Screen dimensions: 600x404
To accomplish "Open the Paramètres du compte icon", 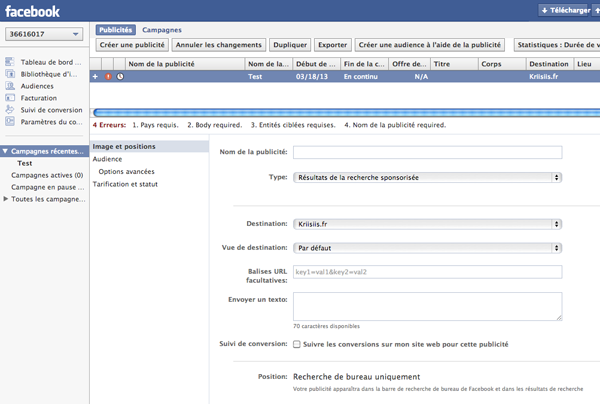I will (10, 122).
